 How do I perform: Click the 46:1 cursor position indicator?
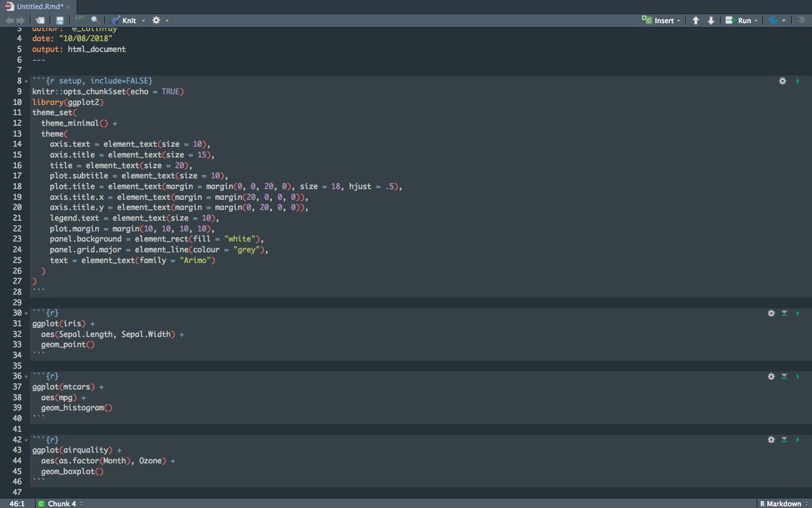click(x=17, y=503)
